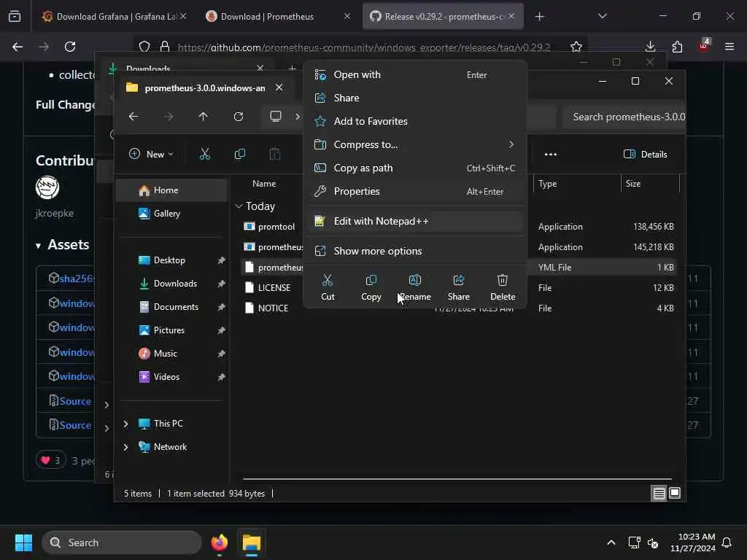Select the promtool file
This screenshot has height=560, width=747.
[276, 227]
